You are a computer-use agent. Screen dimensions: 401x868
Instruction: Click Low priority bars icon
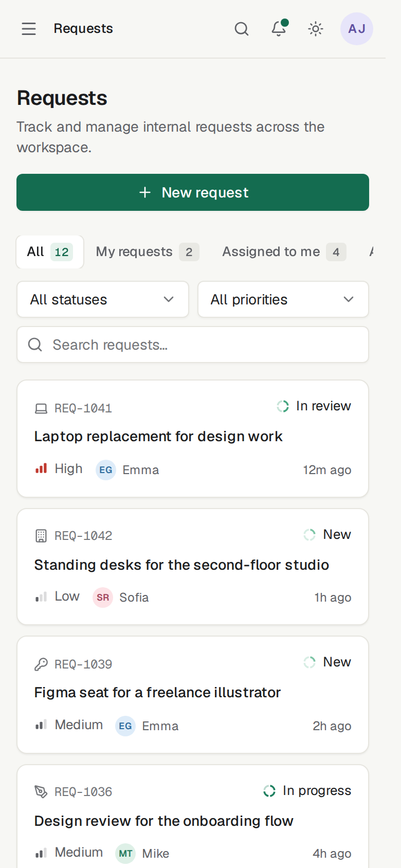pos(41,596)
